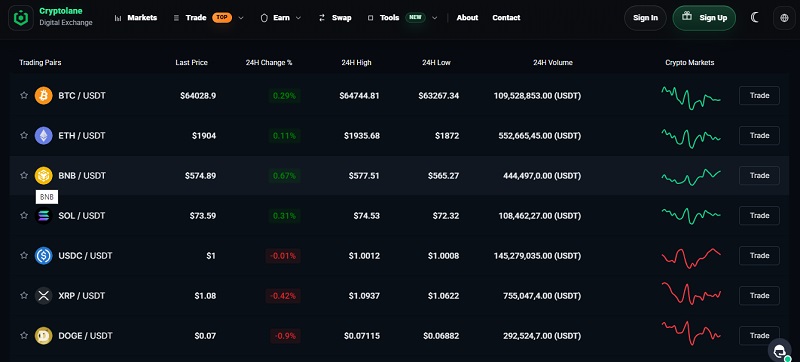The image size is (800, 362).
Task: Open the Swap menu item
Action: (x=335, y=18)
